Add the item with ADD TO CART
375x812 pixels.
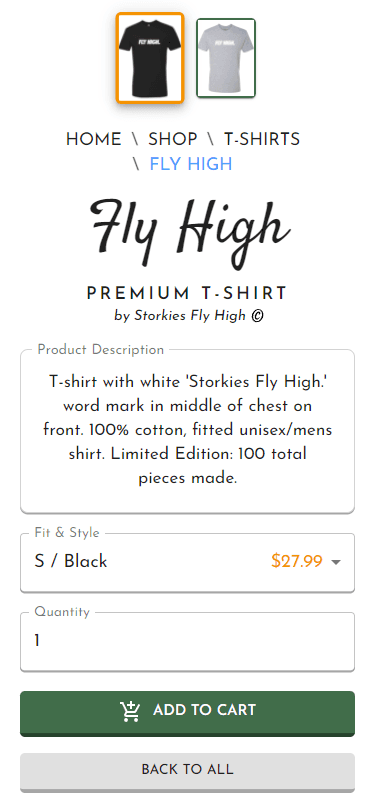188,713
